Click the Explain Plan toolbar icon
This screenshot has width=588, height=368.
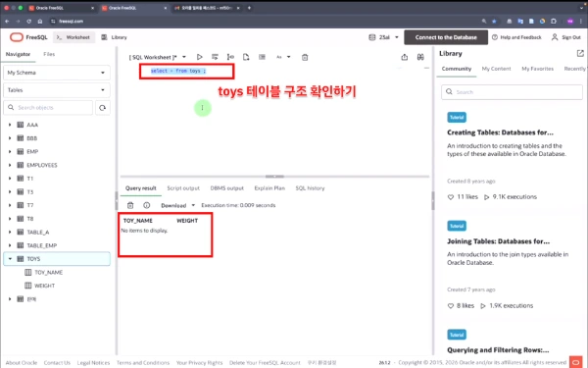230,57
